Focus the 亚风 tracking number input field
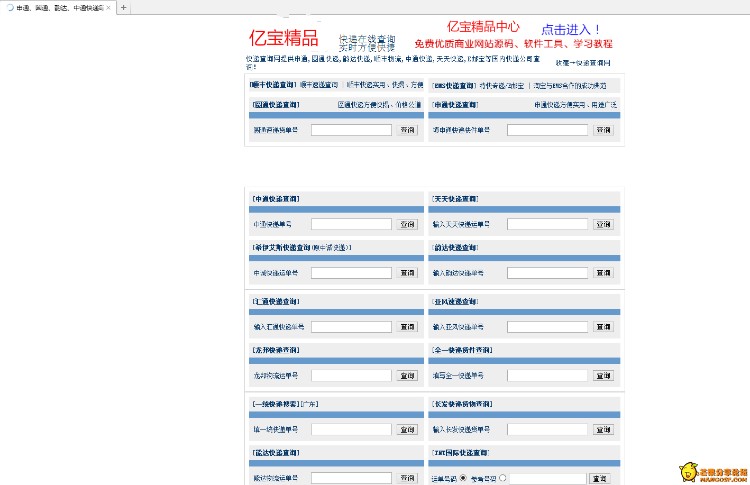Image resolution: width=750 pixels, height=485 pixels. coord(547,327)
